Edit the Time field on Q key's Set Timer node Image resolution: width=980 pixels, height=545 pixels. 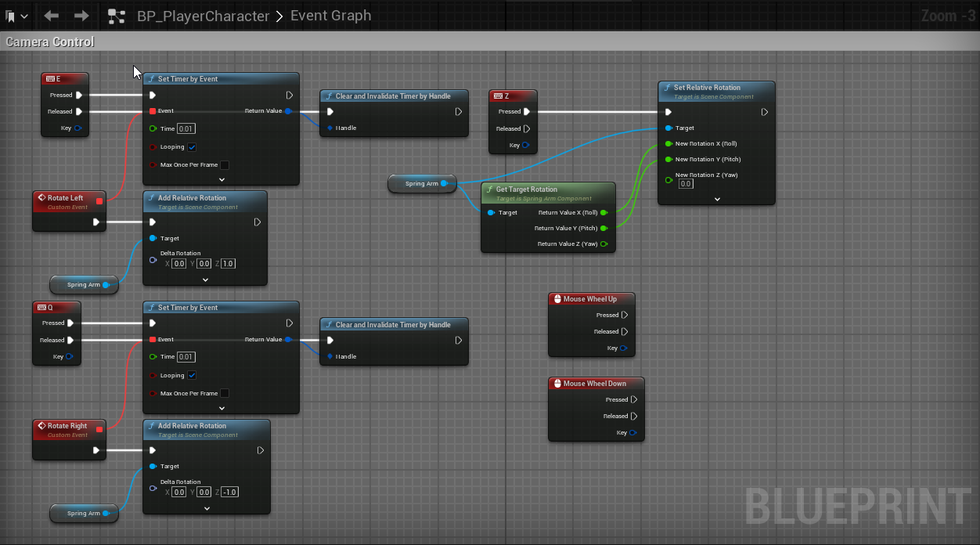click(x=186, y=357)
